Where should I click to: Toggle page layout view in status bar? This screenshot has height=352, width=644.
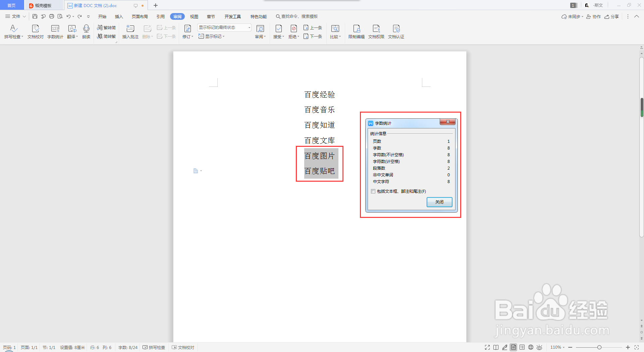[514, 347]
